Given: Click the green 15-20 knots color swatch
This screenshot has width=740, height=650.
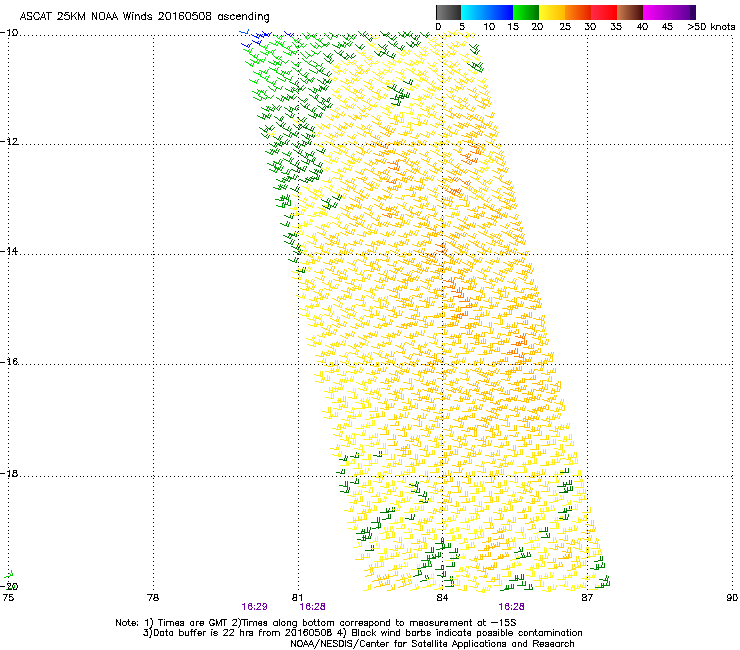Looking at the screenshot, I should pos(526,12).
